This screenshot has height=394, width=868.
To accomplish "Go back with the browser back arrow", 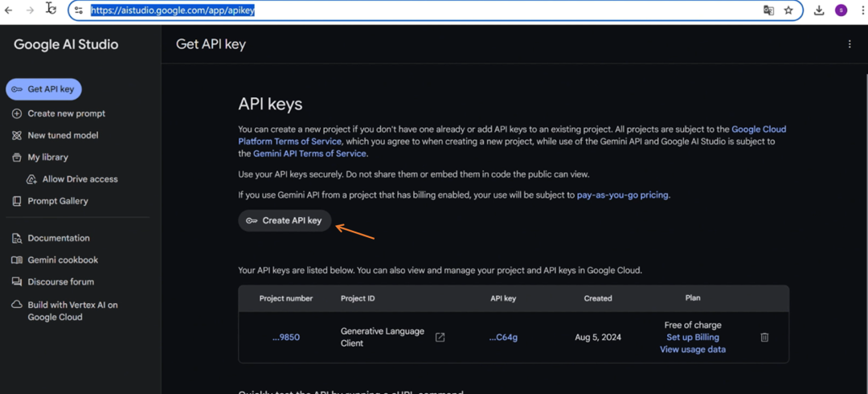I will tap(9, 10).
